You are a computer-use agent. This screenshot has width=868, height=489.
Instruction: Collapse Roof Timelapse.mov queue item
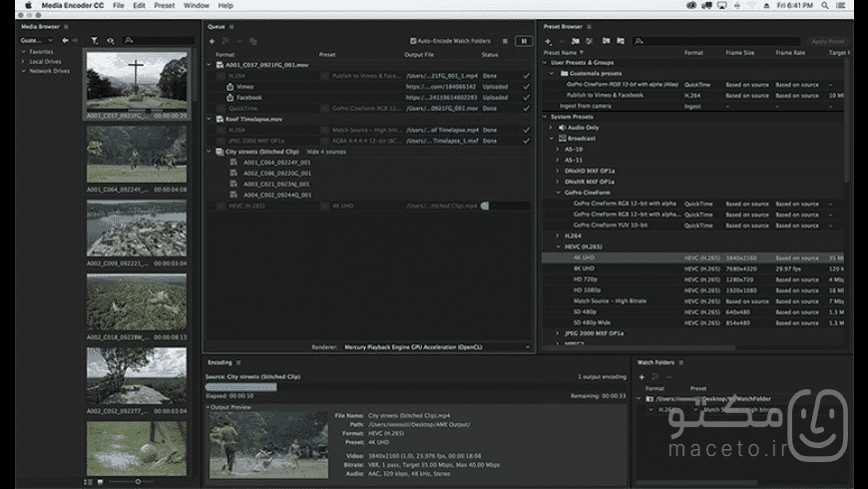(210, 119)
